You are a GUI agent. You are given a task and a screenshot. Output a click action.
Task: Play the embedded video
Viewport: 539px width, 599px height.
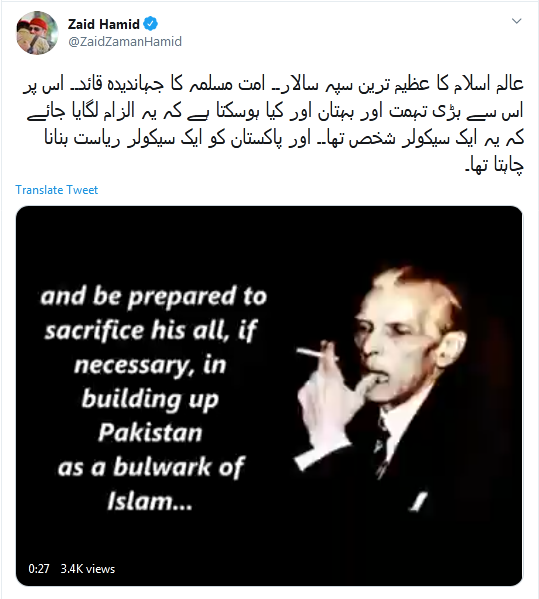(x=269, y=396)
